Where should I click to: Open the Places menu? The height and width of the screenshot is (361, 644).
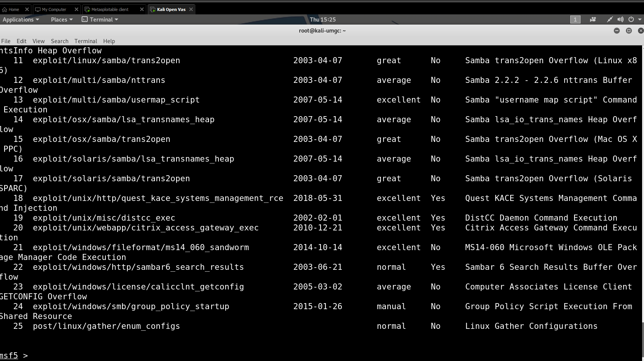tap(62, 20)
